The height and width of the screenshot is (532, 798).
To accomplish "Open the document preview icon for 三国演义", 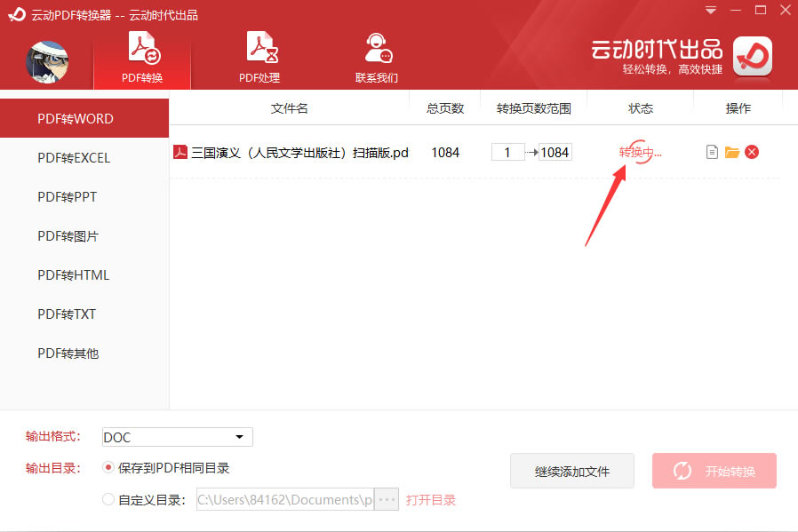I will pos(712,152).
